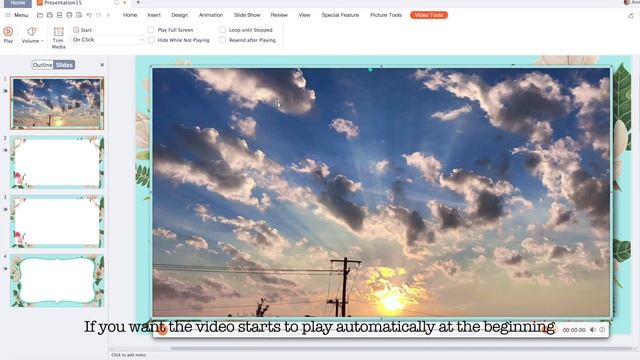Click the Open folder icon in quick toolbar
The image size is (640, 360).
40,15
